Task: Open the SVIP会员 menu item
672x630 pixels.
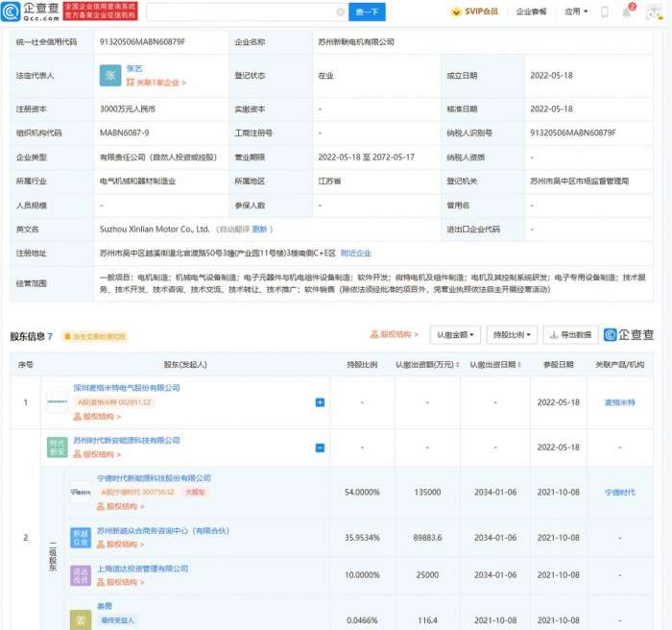Action: 474,12
